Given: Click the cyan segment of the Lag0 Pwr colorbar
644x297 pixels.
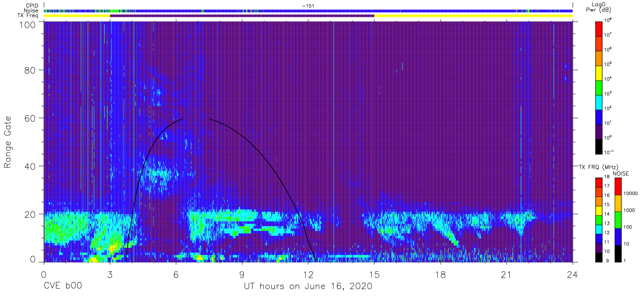Looking at the screenshot, I should pos(599,102).
